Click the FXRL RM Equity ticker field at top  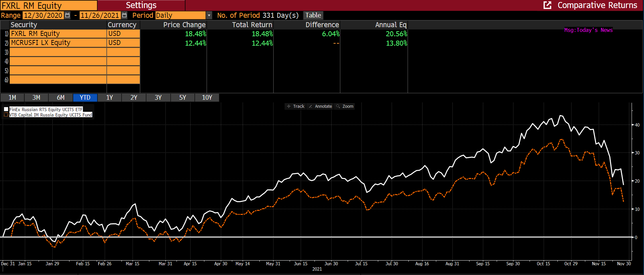(49, 5)
